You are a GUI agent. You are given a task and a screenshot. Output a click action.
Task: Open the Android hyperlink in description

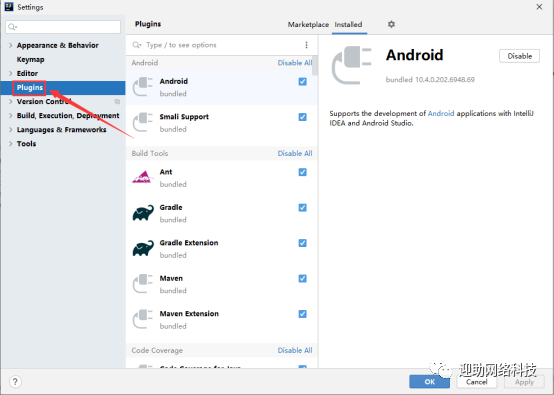(441, 113)
